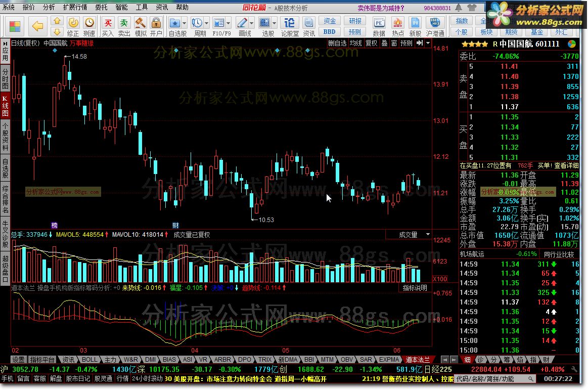Expand the 画线 drawing dropdown arrow
The height and width of the screenshot is (390, 588).
click(252, 23)
